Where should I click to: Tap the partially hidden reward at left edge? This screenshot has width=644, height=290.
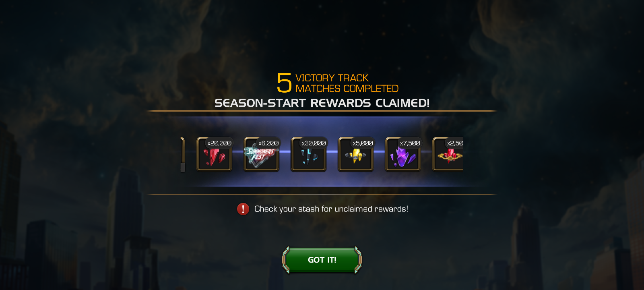pyautogui.click(x=183, y=154)
